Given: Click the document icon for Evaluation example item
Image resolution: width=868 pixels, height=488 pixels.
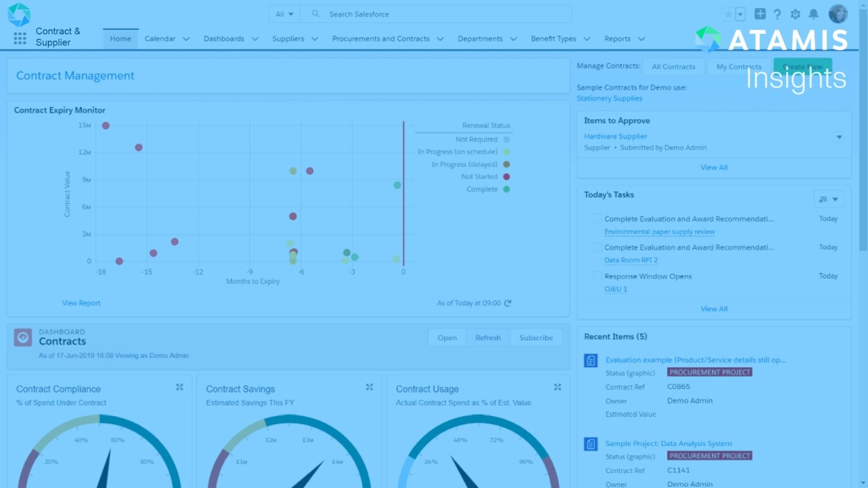Looking at the screenshot, I should [590, 360].
